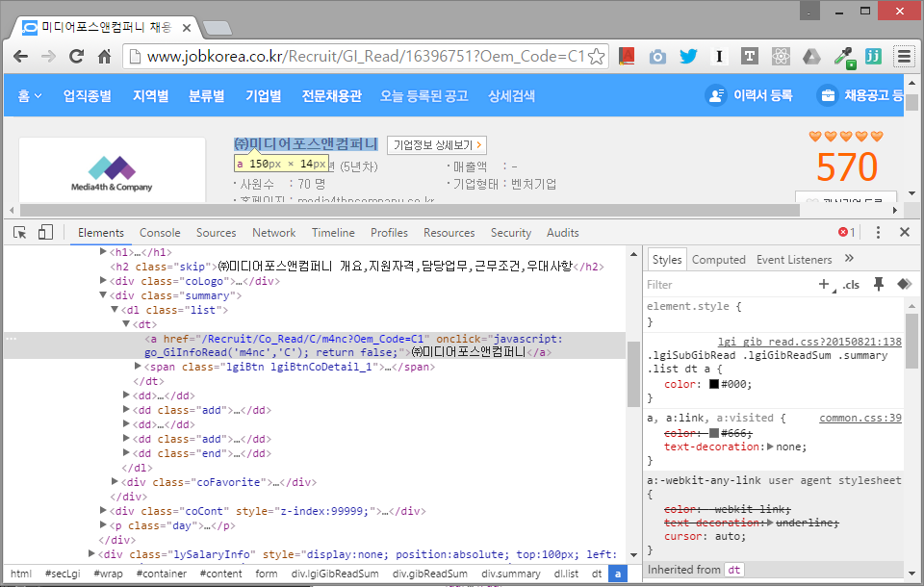Collapse the dt element node
Screen dimensions: 924x587
pos(126,323)
